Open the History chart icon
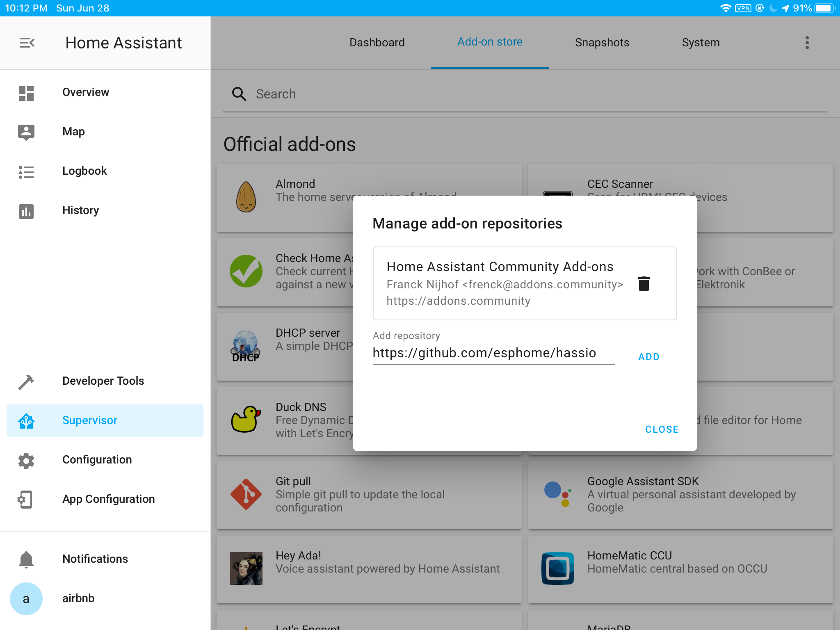Image resolution: width=840 pixels, height=630 pixels. [26, 211]
